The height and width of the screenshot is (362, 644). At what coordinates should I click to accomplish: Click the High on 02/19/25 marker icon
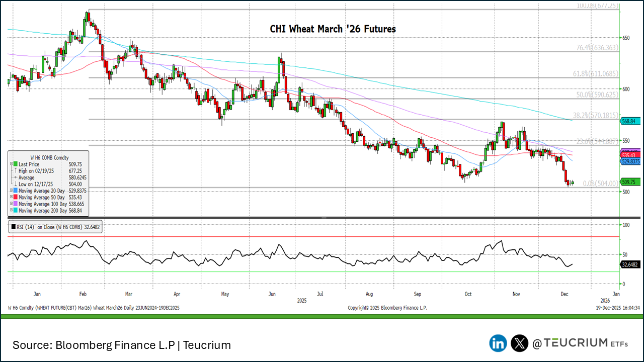tap(15, 171)
